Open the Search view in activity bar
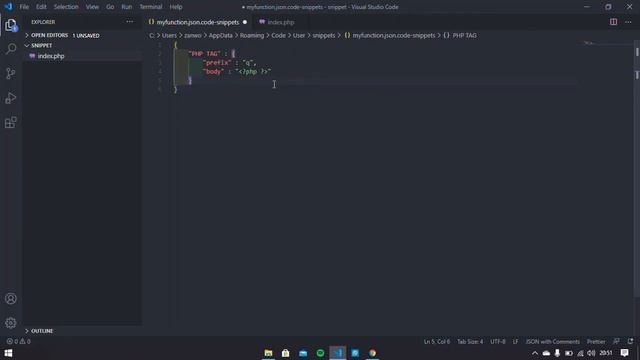Viewport: 640px width, 360px height. click(11, 49)
